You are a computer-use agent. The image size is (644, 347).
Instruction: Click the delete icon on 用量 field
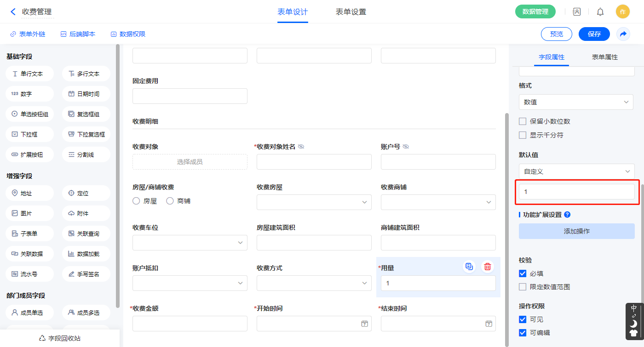(x=488, y=267)
